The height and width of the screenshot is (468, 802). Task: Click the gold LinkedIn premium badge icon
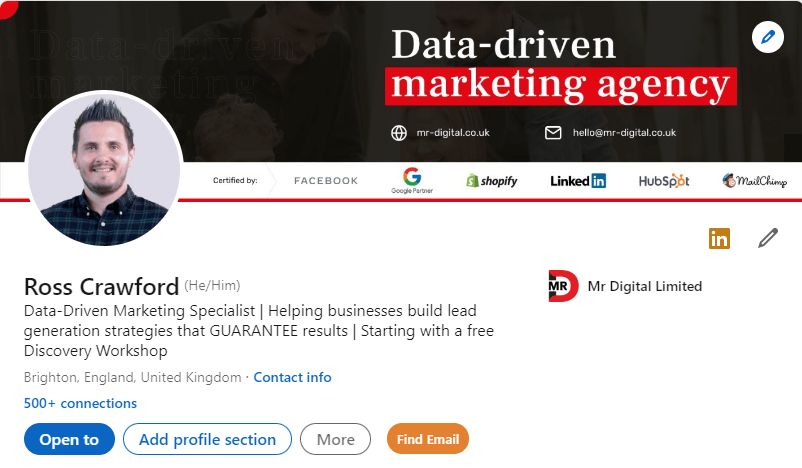(719, 238)
